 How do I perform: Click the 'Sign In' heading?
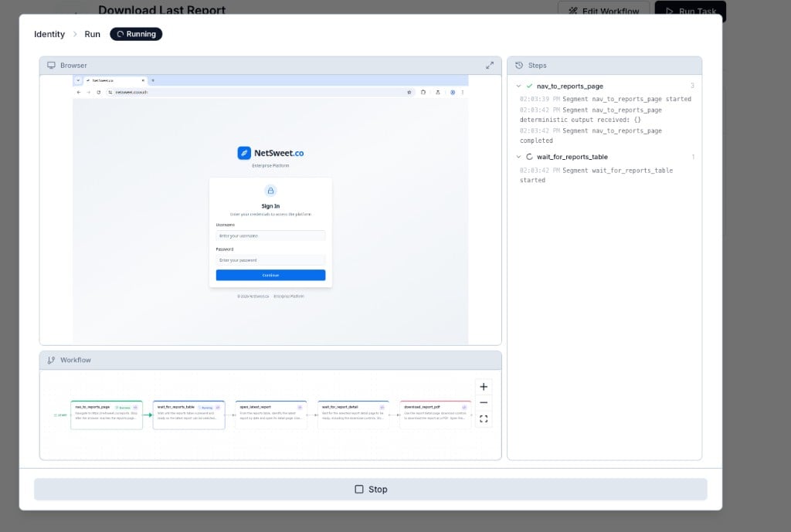pyautogui.click(x=271, y=206)
